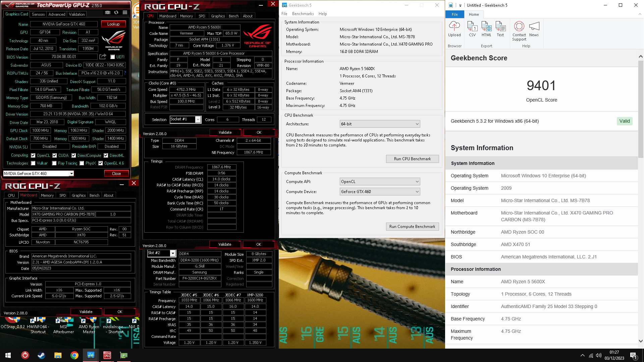The image size is (644, 362).
Task: Click Run Compute Benchmark
Action: click(412, 227)
